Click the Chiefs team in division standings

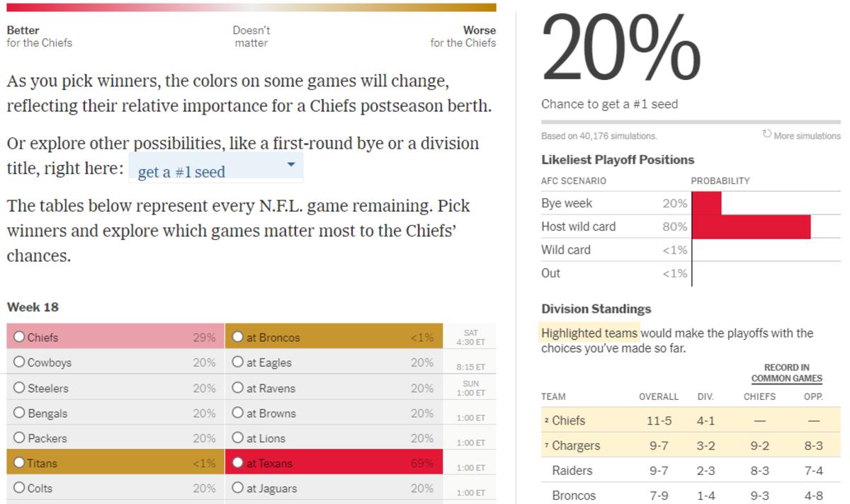[569, 420]
